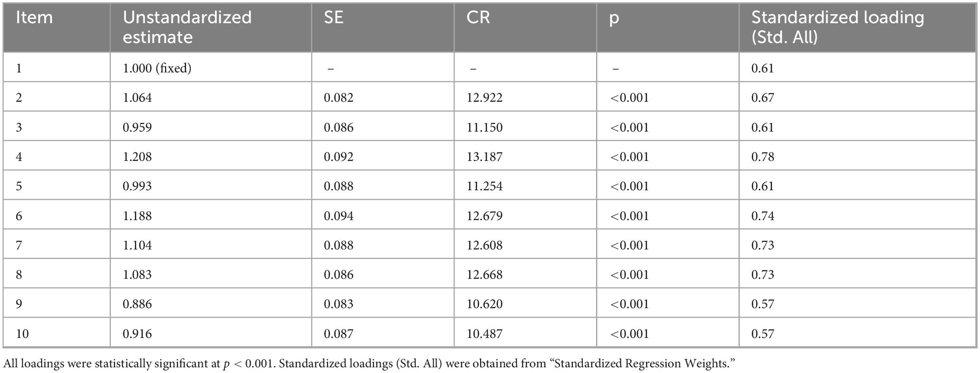Select the 1.083 estimate for item 8
This screenshot has width=980, height=373.
(x=137, y=275)
